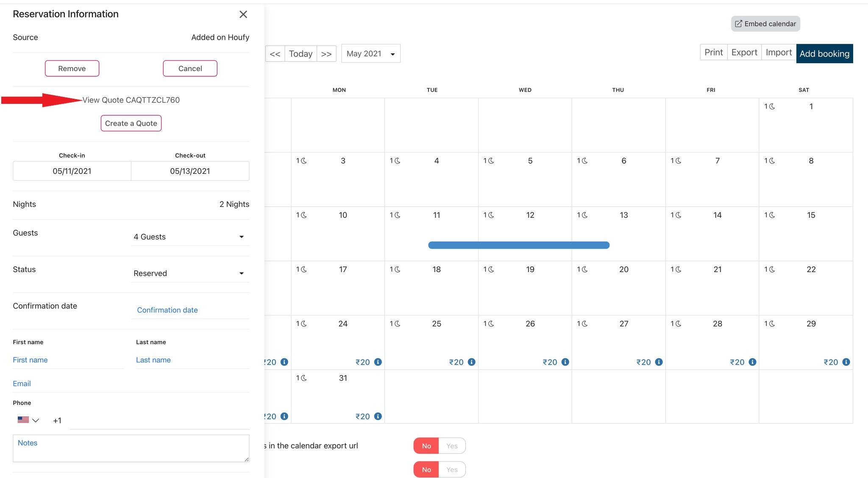The image size is (868, 478).
Task: Click the info icon on May 24 price
Action: click(378, 362)
